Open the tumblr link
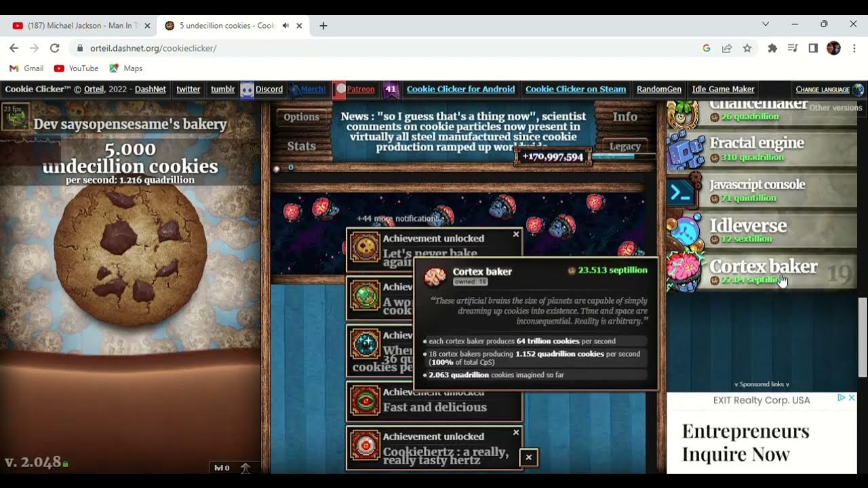 coord(222,89)
